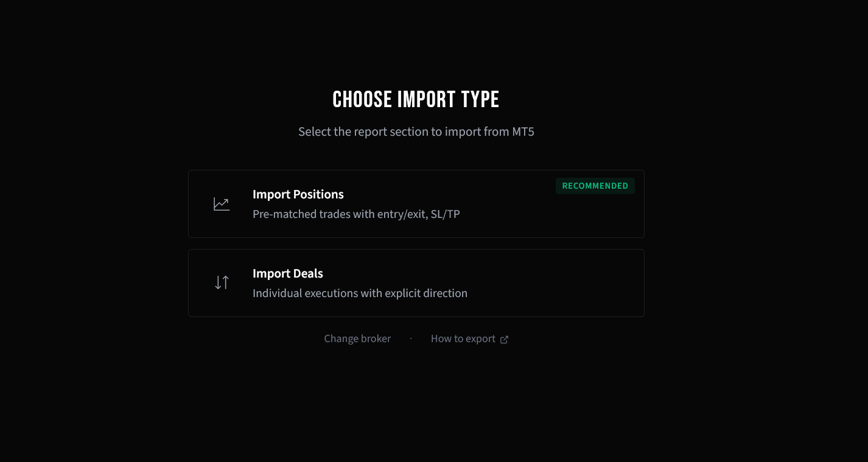Open the How to export link
This screenshot has width=868, height=462.
pos(463,338)
